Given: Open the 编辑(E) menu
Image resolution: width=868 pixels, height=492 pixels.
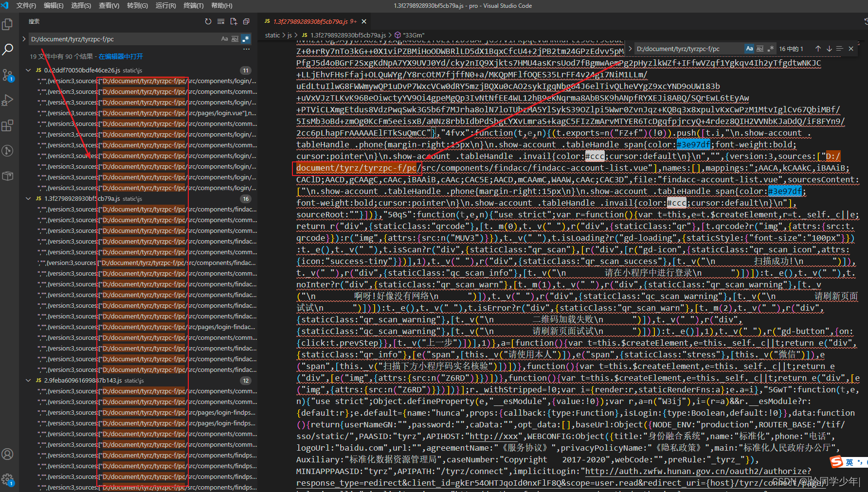Looking at the screenshot, I should tap(54, 5).
